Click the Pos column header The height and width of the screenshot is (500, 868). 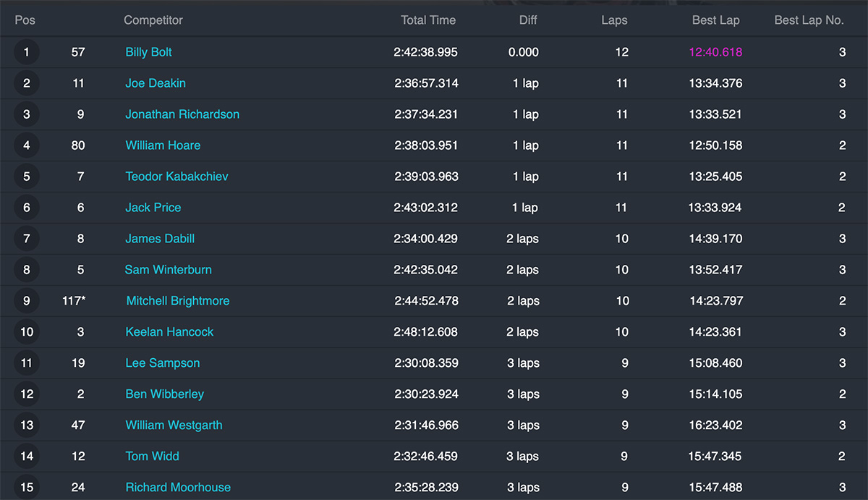(25, 20)
